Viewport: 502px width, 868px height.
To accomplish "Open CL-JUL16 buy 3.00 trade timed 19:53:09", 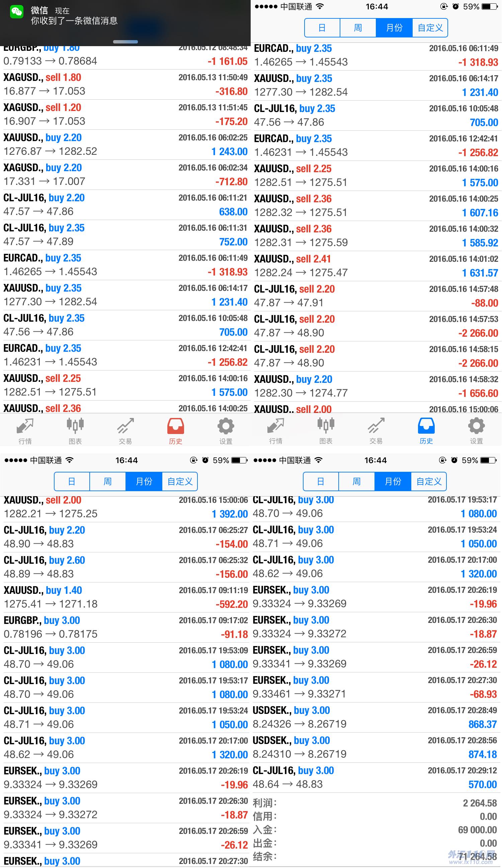I will 125,658.
